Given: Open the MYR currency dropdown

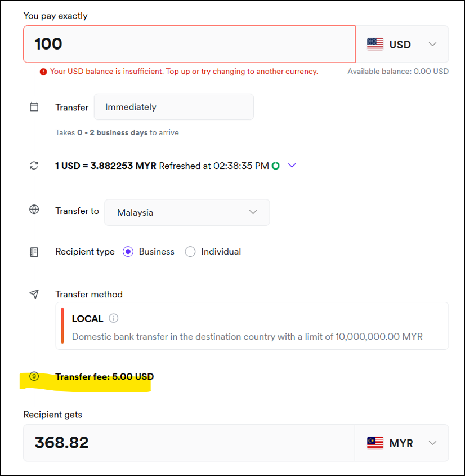Looking at the screenshot, I should 402,443.
